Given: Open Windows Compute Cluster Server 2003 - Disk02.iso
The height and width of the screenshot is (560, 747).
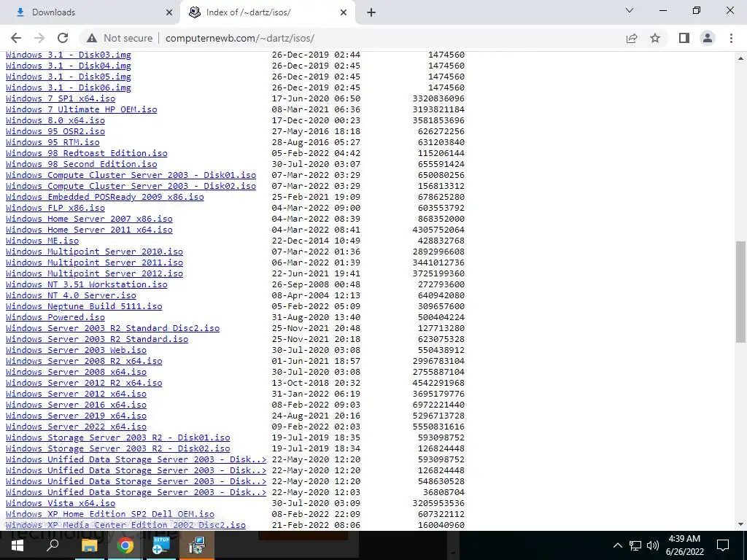Looking at the screenshot, I should tap(131, 186).
